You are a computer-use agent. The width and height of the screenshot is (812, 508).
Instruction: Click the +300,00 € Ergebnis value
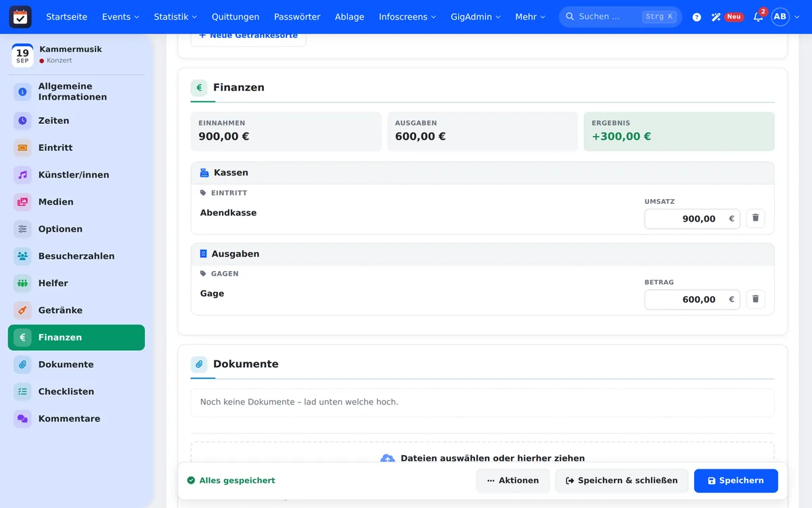click(621, 136)
